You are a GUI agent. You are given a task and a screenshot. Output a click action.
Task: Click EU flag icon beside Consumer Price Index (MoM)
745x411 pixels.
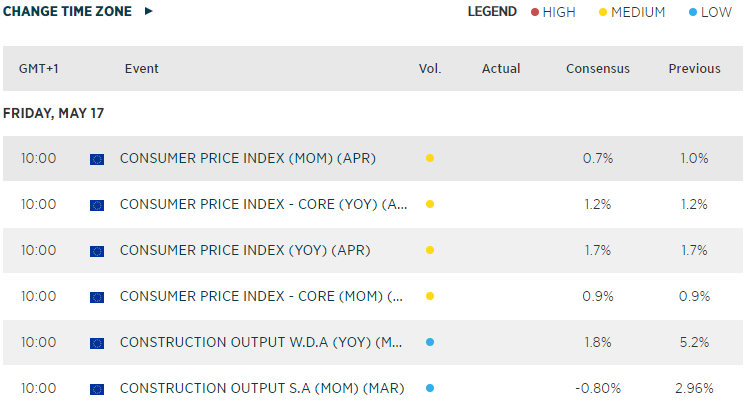[x=97, y=158]
